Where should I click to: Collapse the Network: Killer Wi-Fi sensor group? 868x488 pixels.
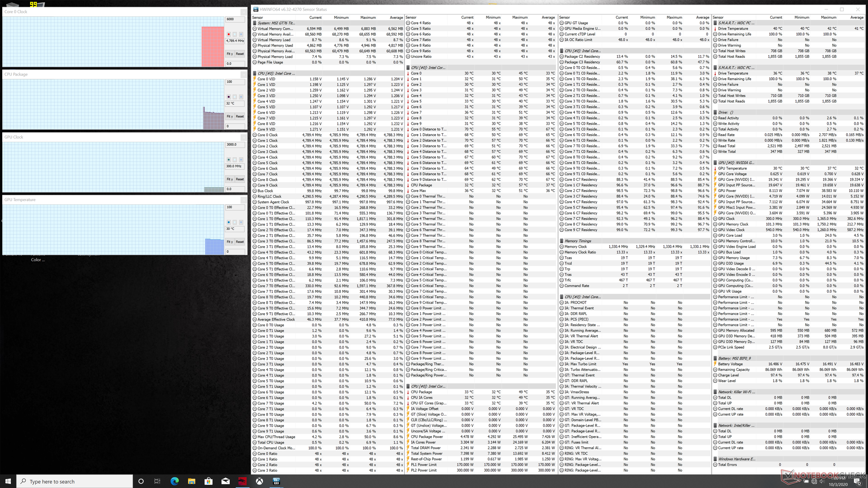716,392
